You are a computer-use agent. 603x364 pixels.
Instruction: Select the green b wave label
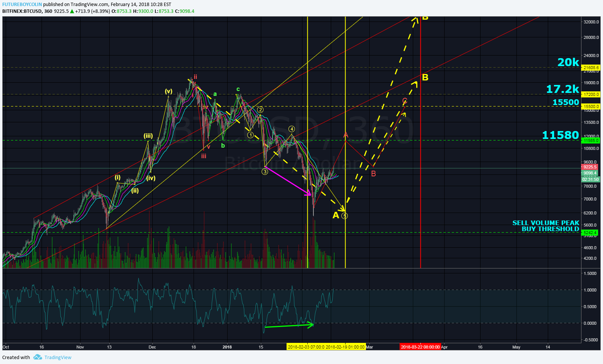pyautogui.click(x=223, y=145)
